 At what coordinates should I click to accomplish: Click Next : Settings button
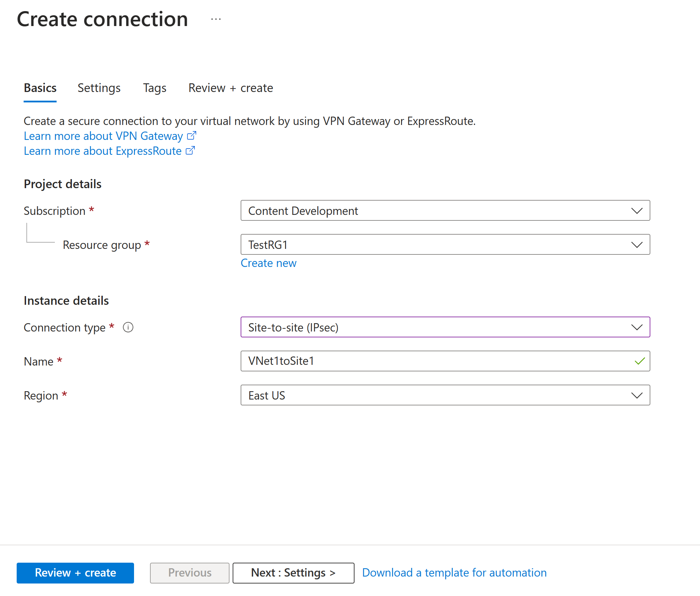[x=293, y=573]
